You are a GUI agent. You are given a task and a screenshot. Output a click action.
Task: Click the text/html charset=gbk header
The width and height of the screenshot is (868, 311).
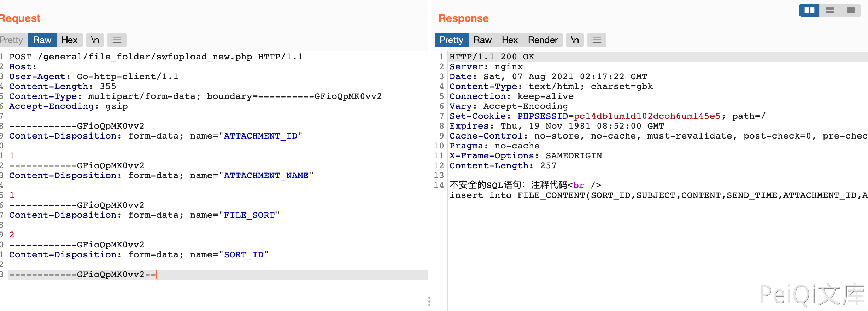(x=551, y=86)
